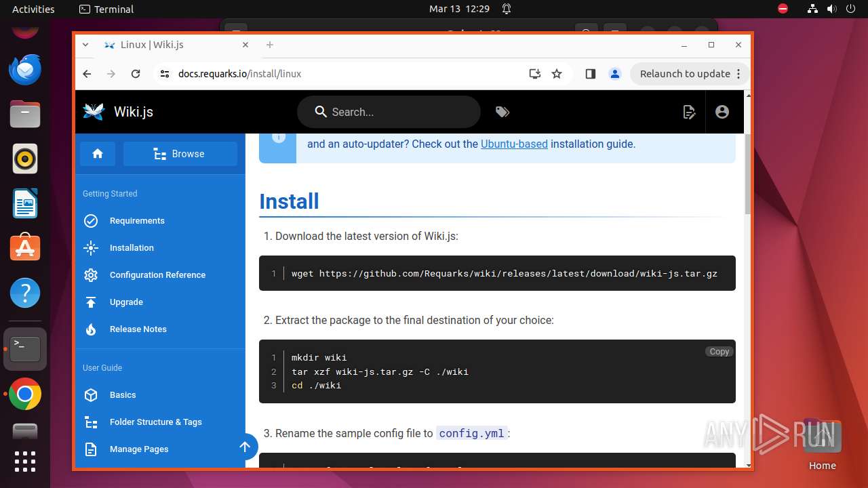This screenshot has width=868, height=488.
Task: Follow the Ubuntu-based installation guide link
Action: (x=514, y=144)
